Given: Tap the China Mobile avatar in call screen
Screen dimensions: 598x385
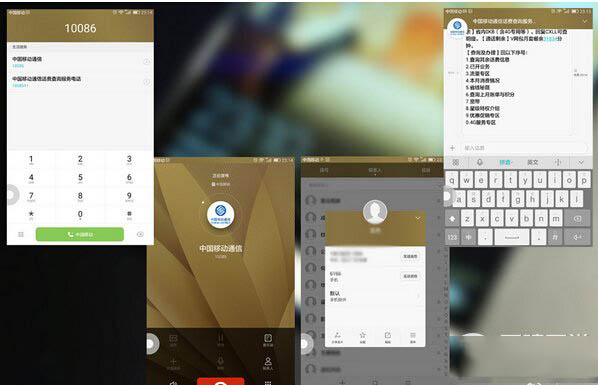Looking at the screenshot, I should [x=220, y=215].
